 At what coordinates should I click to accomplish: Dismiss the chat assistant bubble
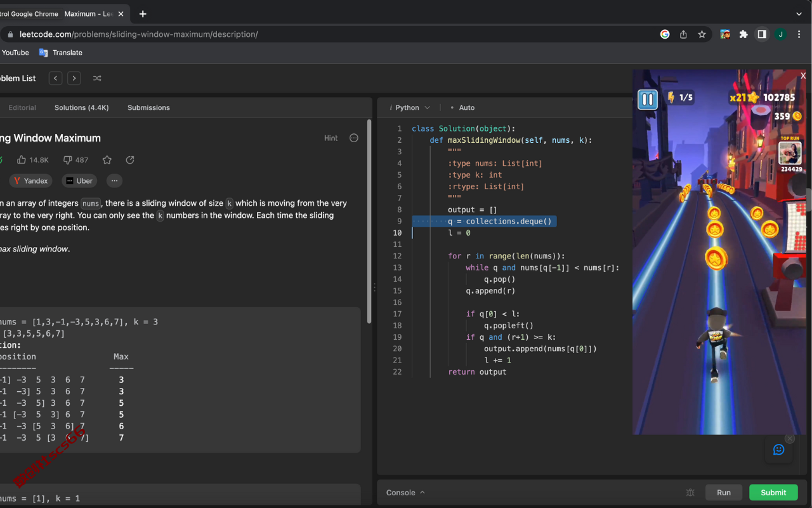pos(789,439)
